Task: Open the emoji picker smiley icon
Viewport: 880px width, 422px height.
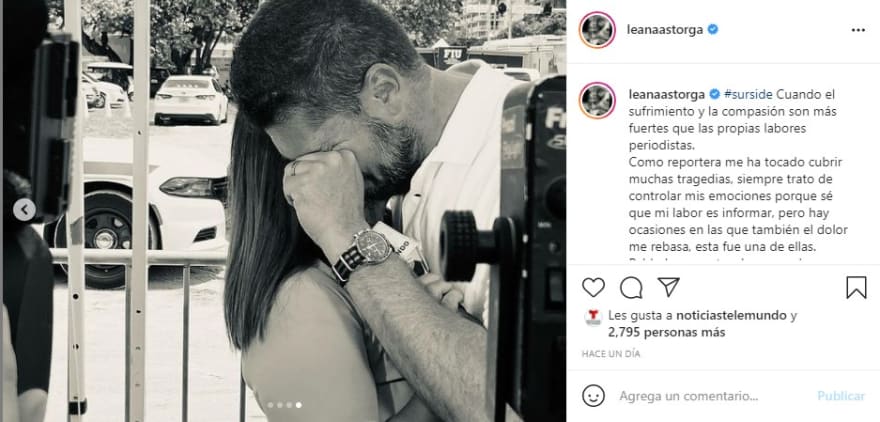Action: 593,396
